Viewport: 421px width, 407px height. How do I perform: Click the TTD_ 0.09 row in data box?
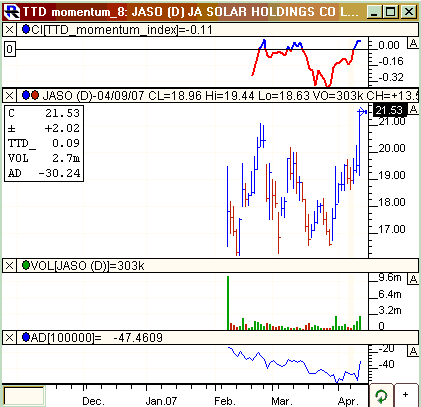tap(44, 143)
